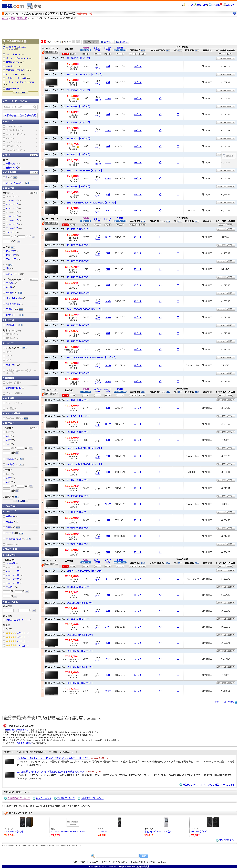Screen dimensions: 239x868
Task: Tick the 4K panel filter checkbox
Action: (x=4, y=177)
